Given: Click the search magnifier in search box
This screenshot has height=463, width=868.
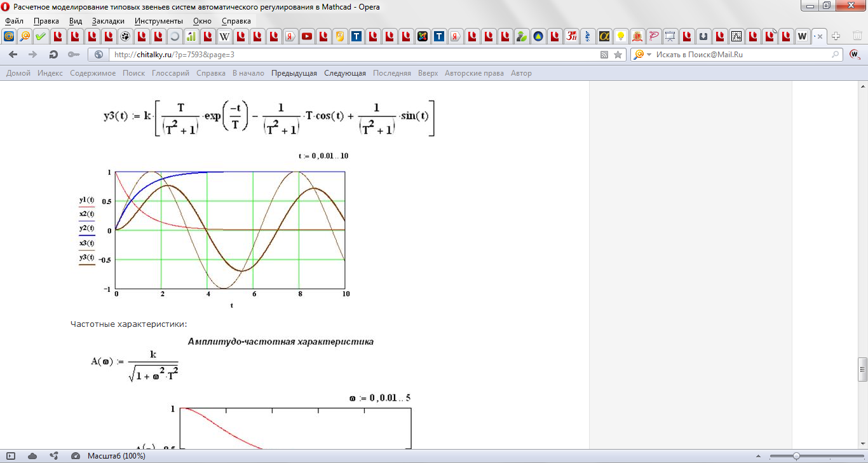Looking at the screenshot, I should click(836, 55).
